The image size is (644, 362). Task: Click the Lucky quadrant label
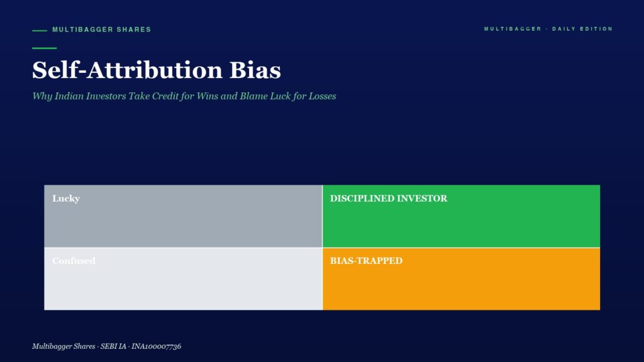pos(66,198)
